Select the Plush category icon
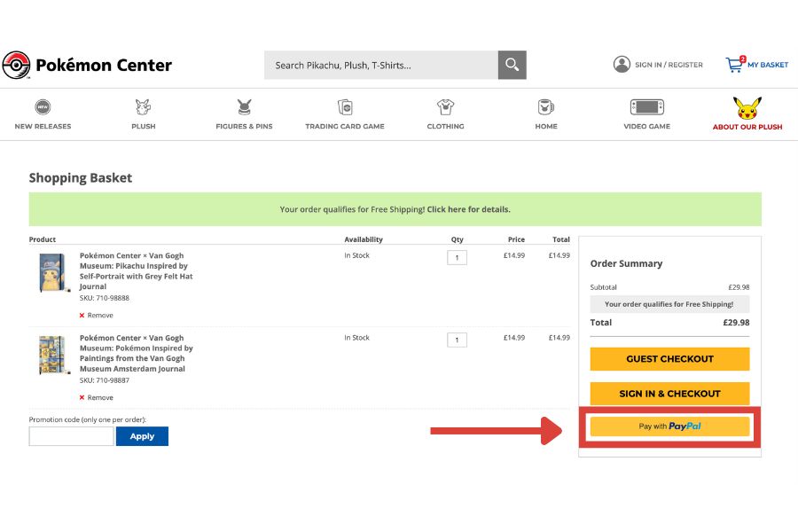This screenshot has height=532, width=798. pos(143,107)
